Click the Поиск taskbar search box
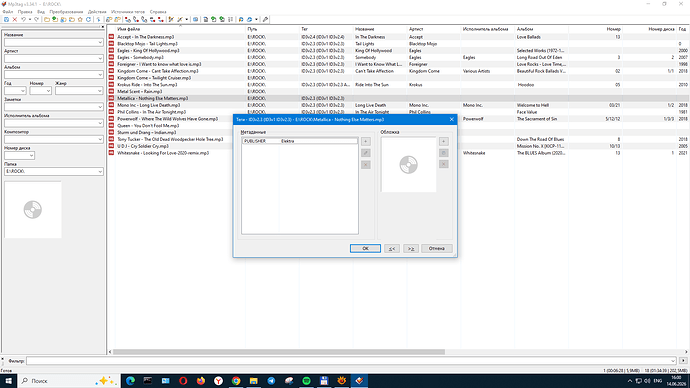The width and height of the screenshot is (690, 388). (x=69, y=381)
